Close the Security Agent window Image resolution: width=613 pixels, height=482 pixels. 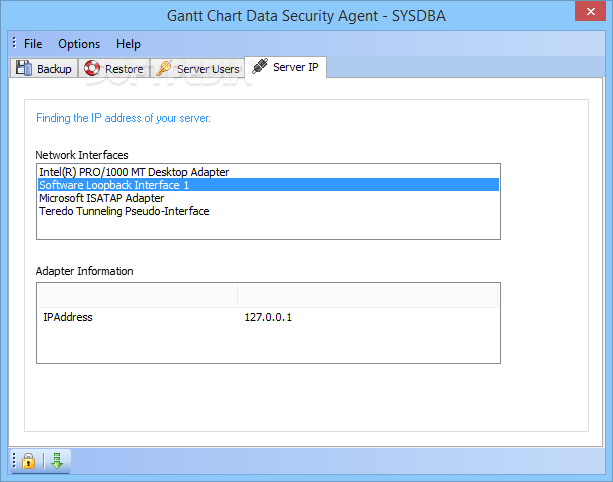[x=590, y=11]
